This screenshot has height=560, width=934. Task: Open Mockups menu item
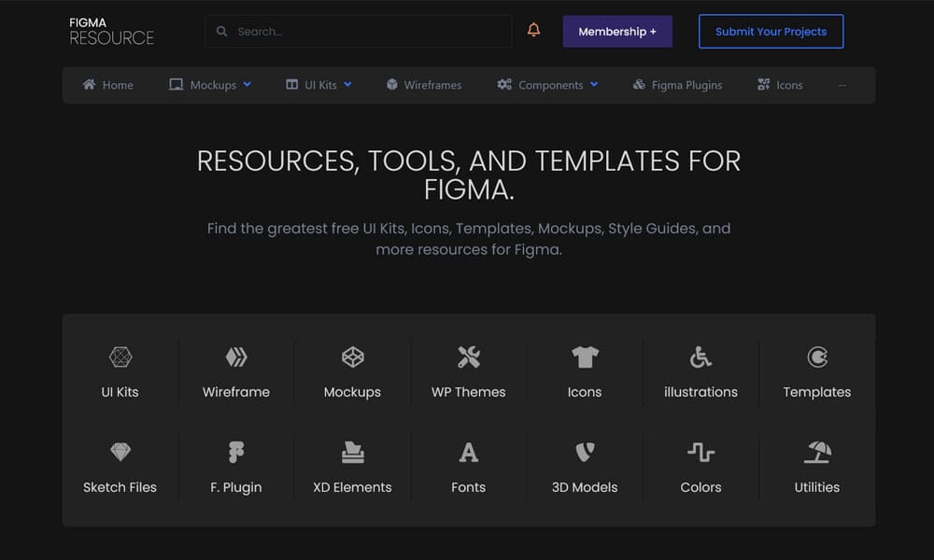click(x=213, y=85)
